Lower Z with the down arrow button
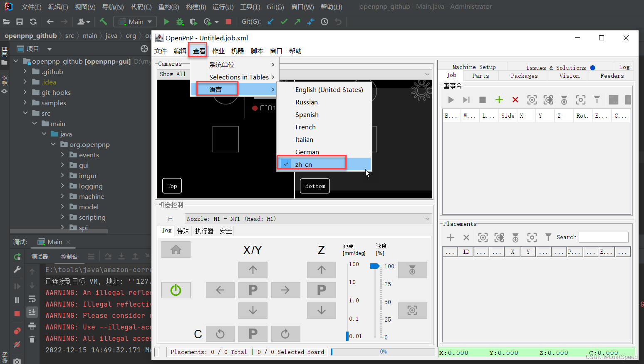The height and width of the screenshot is (364, 644). click(x=322, y=310)
